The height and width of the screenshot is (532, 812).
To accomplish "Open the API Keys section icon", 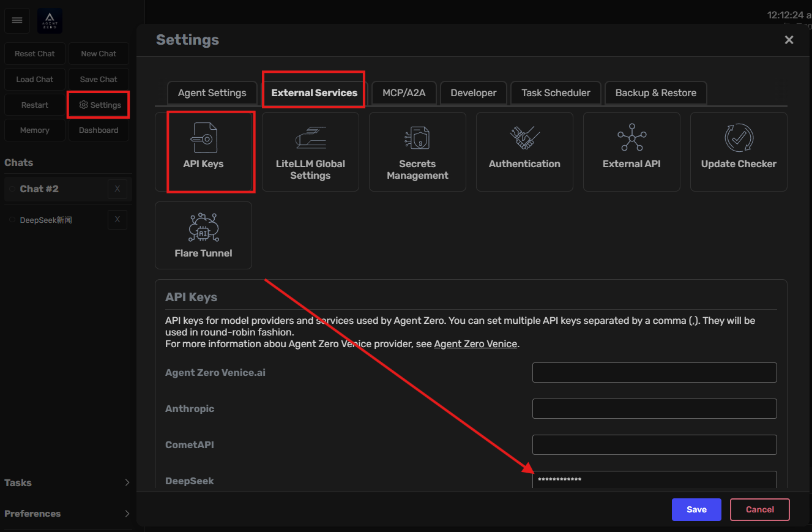I will coord(203,138).
